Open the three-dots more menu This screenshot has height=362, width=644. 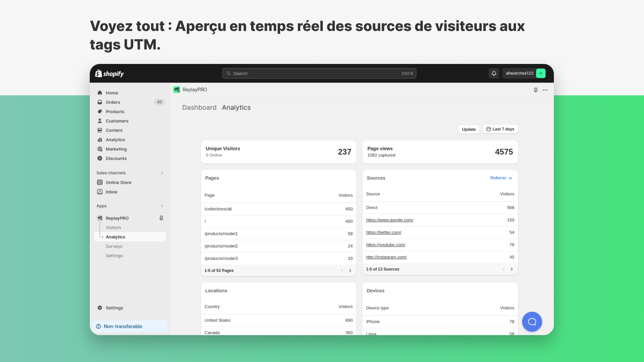coord(545,90)
